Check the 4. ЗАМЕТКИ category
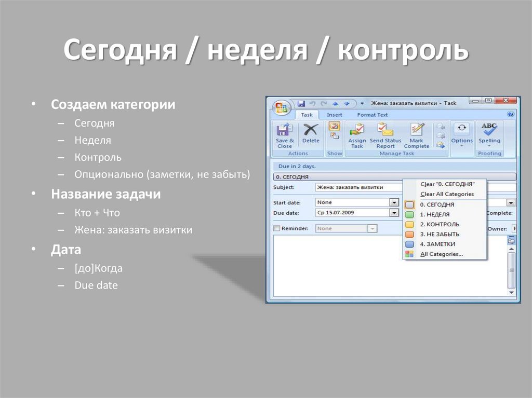Screen dimensions: 532x398 (431, 243)
